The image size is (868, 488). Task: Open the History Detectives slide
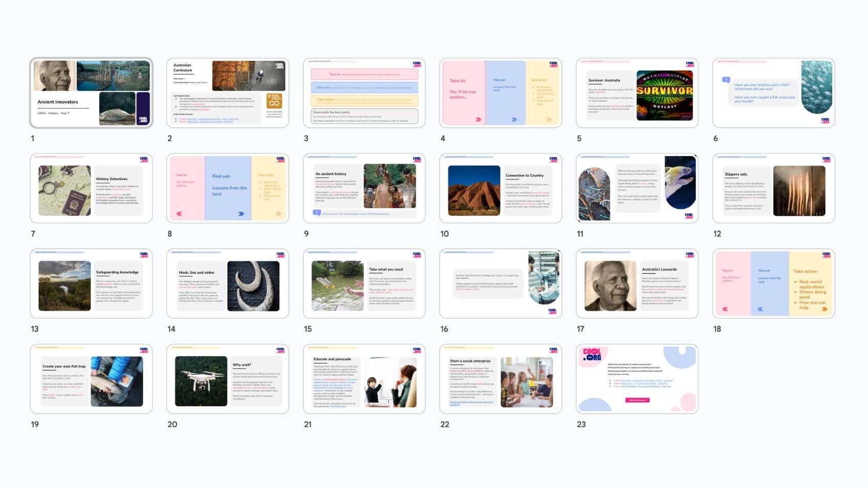pos(91,188)
